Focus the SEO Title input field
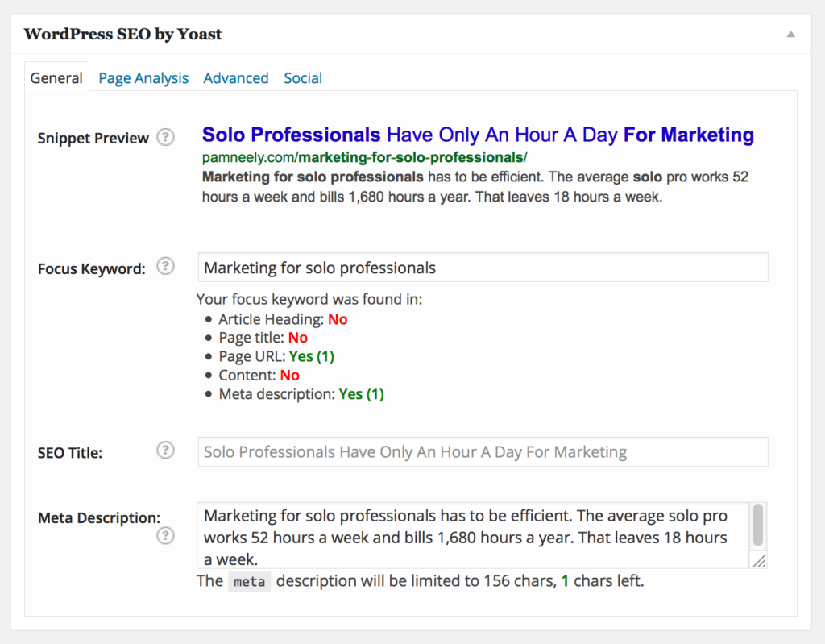 pyautogui.click(x=483, y=452)
